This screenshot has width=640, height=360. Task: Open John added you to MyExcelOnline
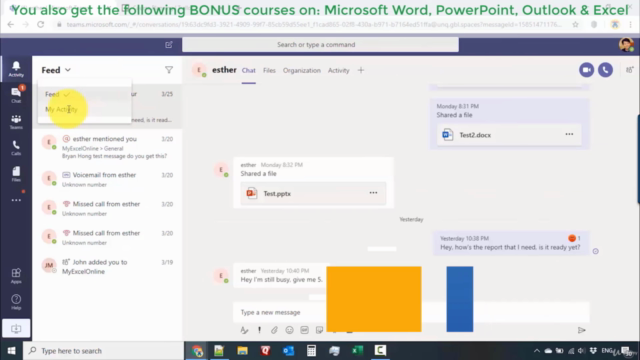108,267
